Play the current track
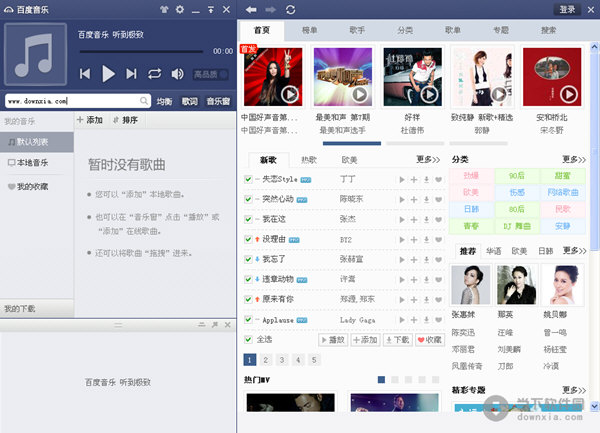 (x=108, y=73)
